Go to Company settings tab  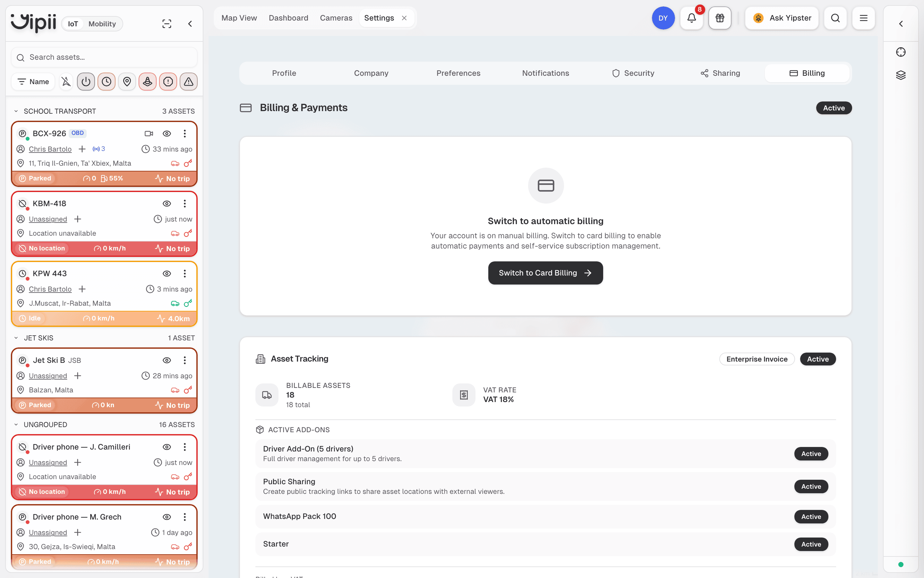[371, 73]
